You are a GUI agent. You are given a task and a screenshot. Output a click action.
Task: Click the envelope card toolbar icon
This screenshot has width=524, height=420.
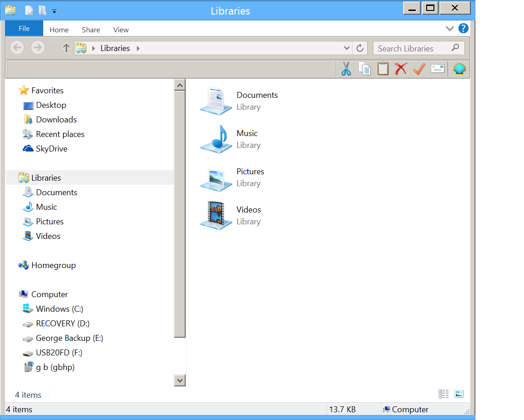(x=438, y=69)
